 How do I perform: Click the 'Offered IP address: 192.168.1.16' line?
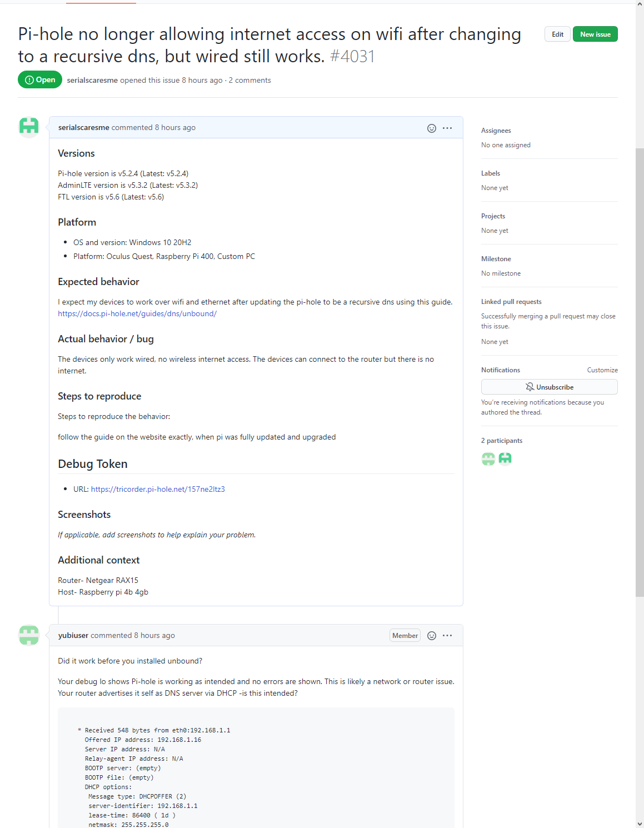[x=143, y=740]
